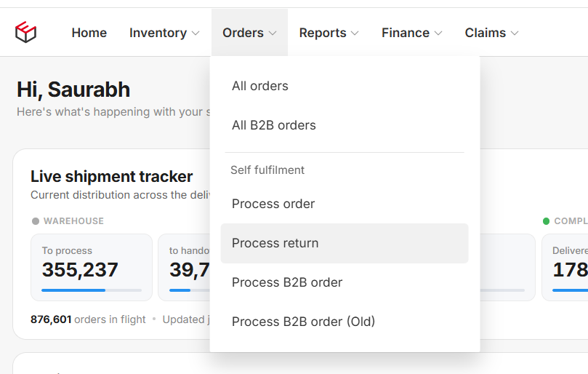588x374 pixels.
Task: Click the green Completed status dot
Action: 546,221
